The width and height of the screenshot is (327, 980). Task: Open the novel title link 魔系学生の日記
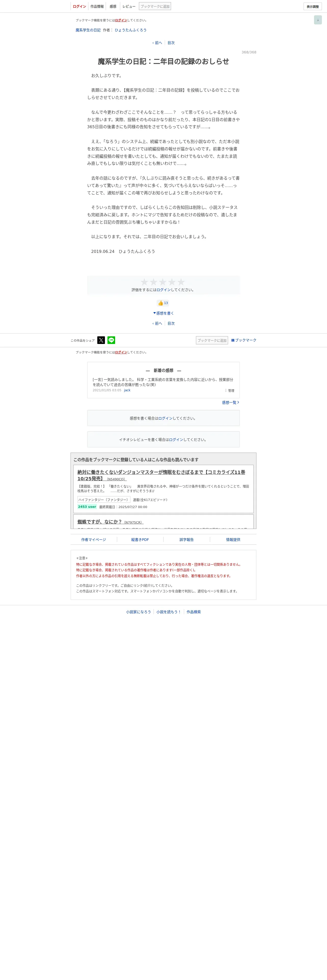[88, 30]
